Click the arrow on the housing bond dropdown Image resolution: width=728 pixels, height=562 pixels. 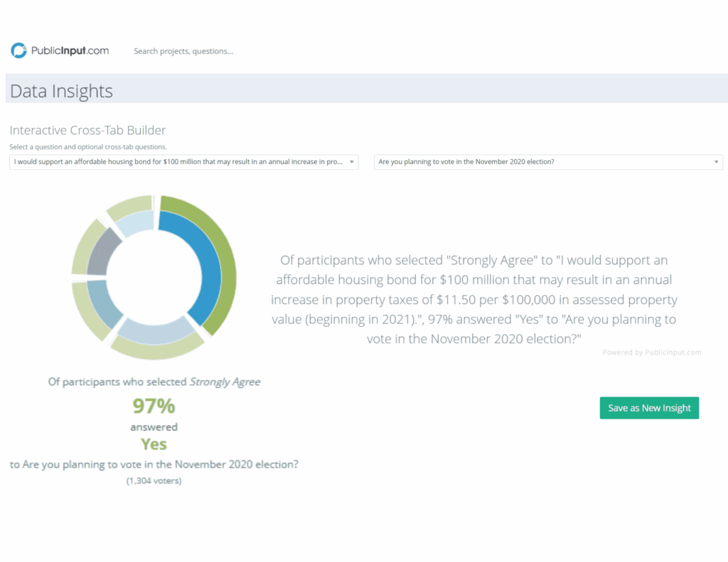click(x=352, y=162)
